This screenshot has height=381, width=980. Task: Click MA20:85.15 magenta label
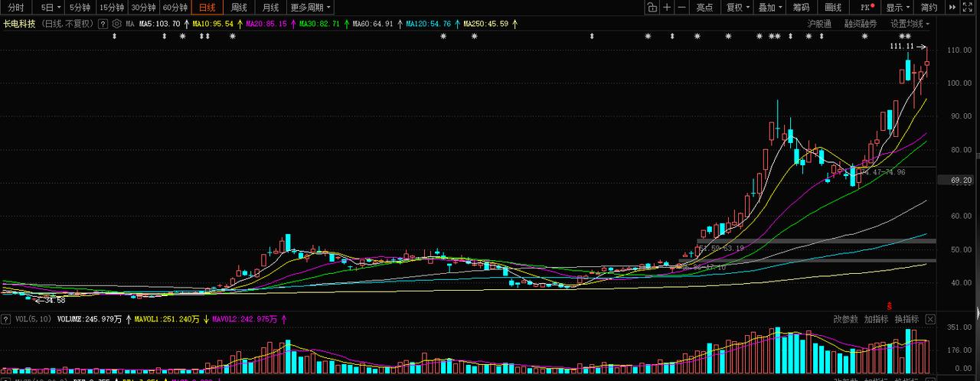tap(266, 24)
